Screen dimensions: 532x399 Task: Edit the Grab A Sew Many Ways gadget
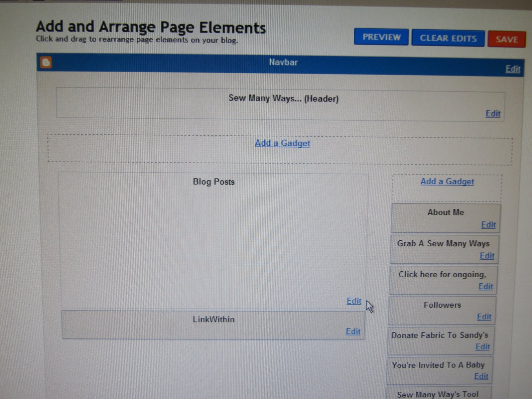pos(487,256)
